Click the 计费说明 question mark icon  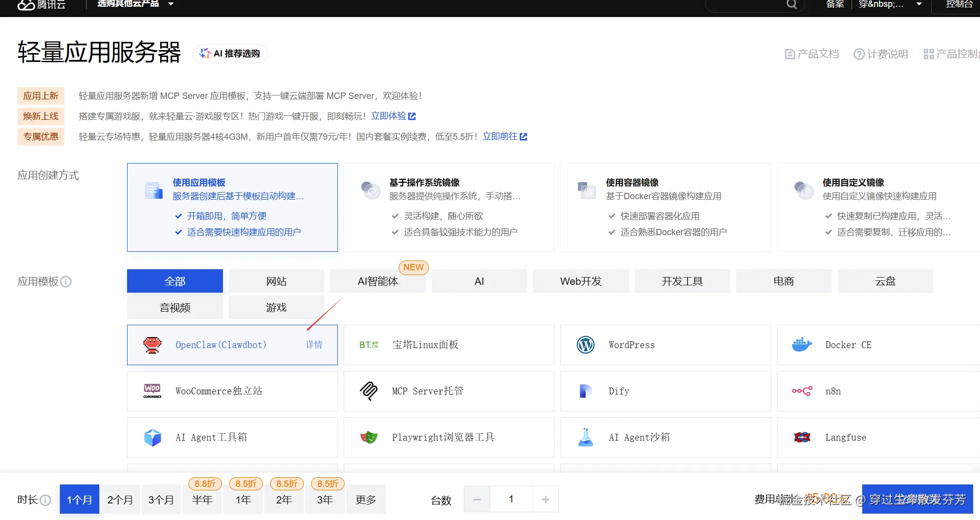tap(859, 54)
